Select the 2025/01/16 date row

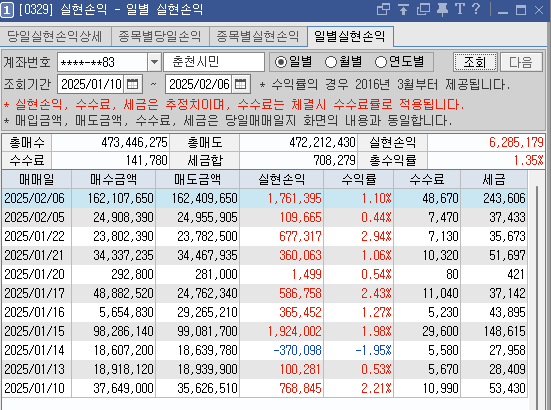tap(265, 312)
